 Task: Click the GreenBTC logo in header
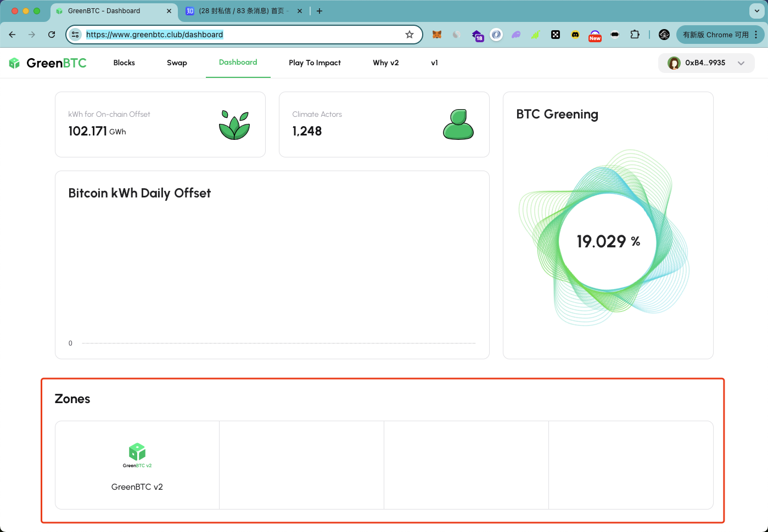[48, 63]
